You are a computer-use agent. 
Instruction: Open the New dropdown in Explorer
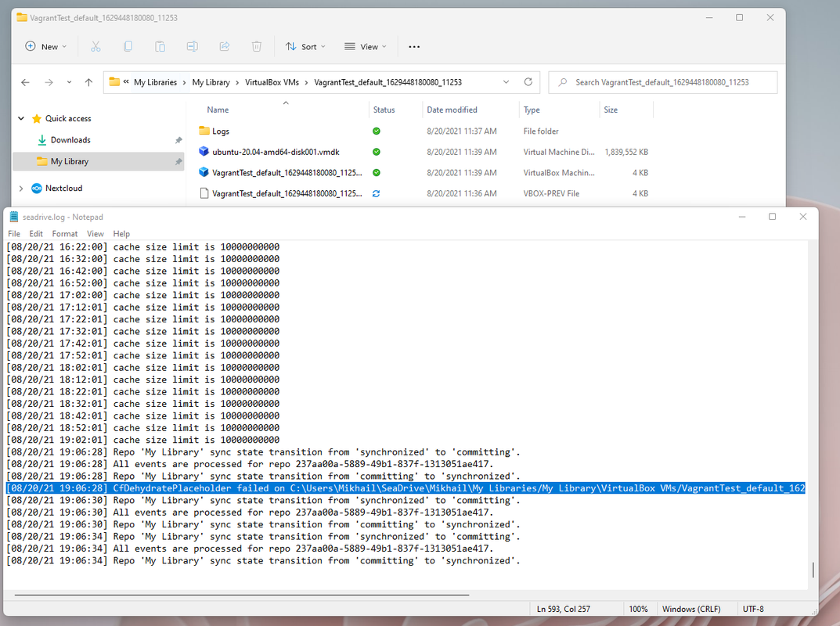(x=46, y=47)
